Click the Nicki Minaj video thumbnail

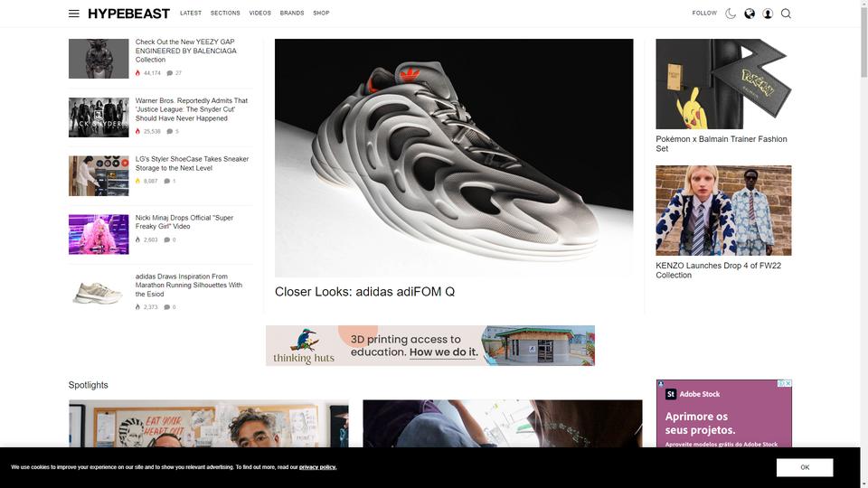pyautogui.click(x=99, y=235)
